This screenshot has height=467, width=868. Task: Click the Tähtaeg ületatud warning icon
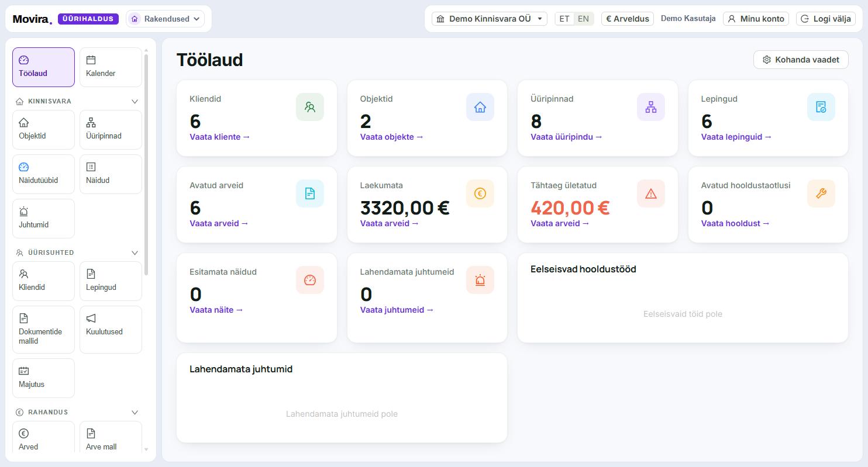[651, 193]
